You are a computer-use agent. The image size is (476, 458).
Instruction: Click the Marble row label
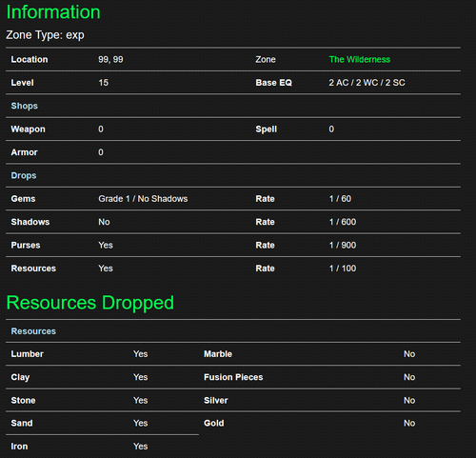[218, 354]
